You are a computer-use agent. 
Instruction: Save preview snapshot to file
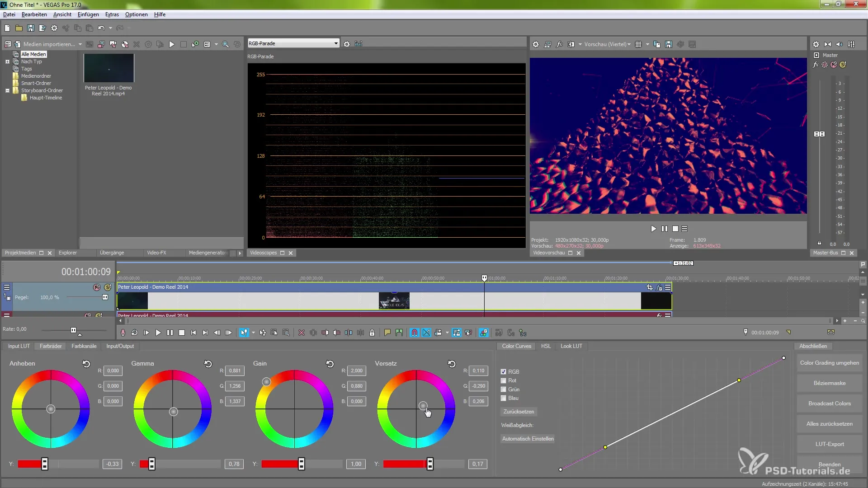click(x=669, y=44)
